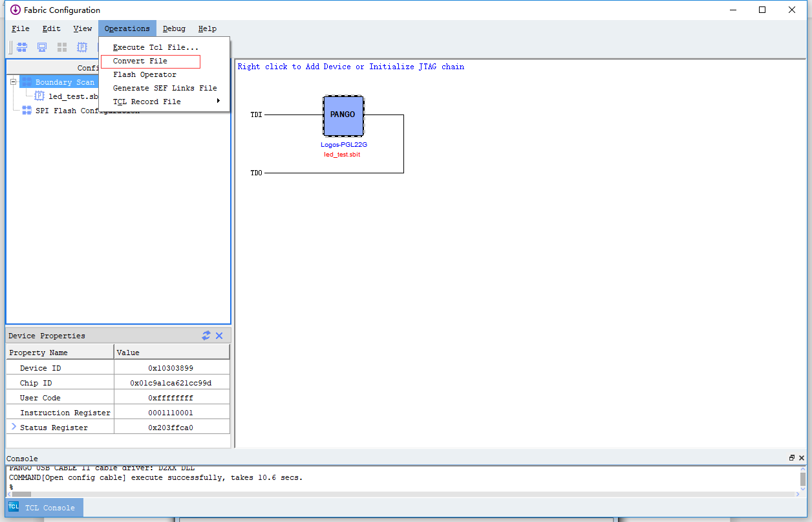Select the PANGO device block in the chain

(x=343, y=116)
